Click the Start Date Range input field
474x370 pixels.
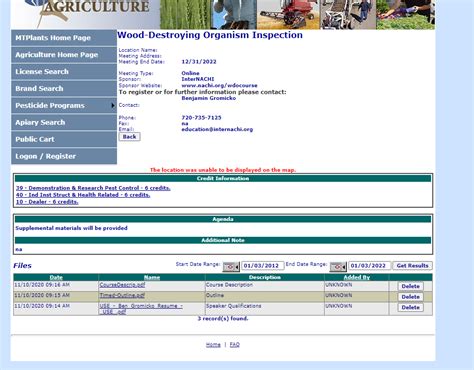(x=263, y=266)
